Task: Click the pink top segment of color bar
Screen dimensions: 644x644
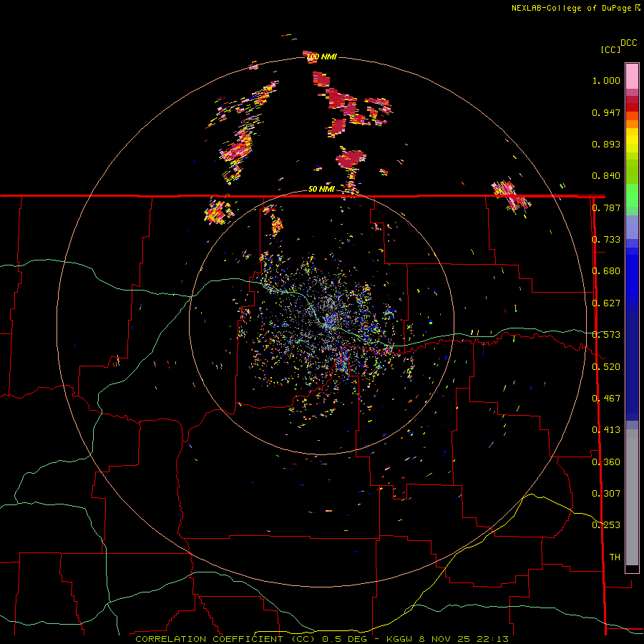Action: click(632, 76)
